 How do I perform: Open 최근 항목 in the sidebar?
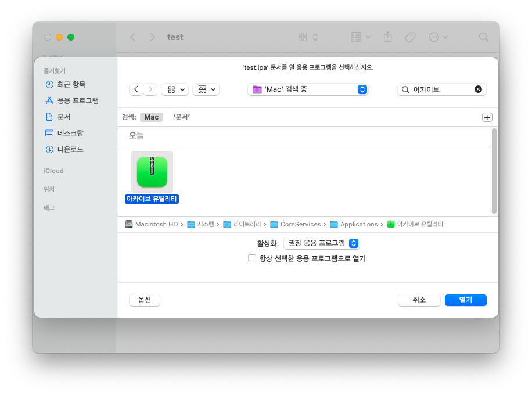click(x=66, y=85)
